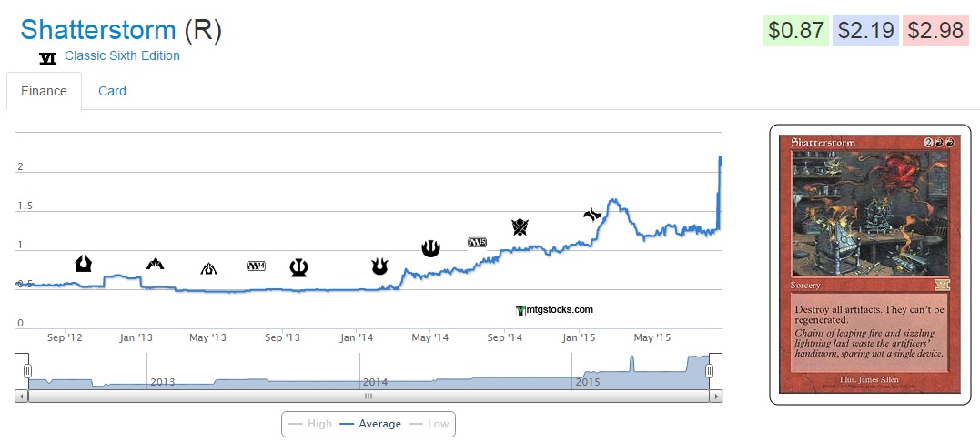
Task: Click the M14 set symbol on chart
Action: click(256, 266)
